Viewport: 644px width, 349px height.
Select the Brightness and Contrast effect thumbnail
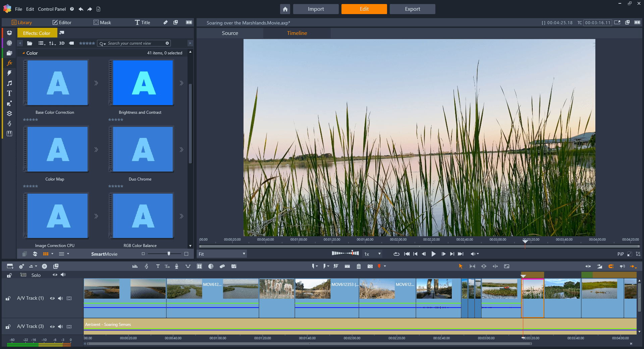pyautogui.click(x=143, y=83)
